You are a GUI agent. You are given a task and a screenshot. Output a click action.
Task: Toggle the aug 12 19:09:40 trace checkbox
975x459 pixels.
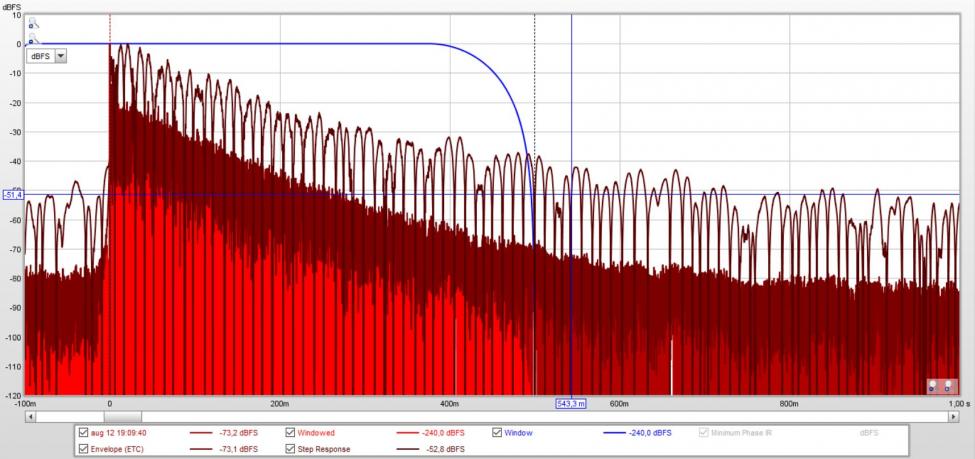pos(83,432)
